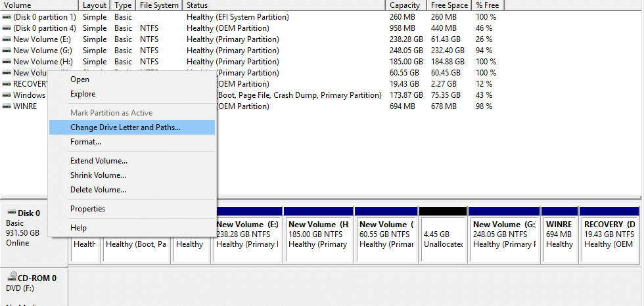Click Delete Volume... in the context menu

(x=98, y=190)
